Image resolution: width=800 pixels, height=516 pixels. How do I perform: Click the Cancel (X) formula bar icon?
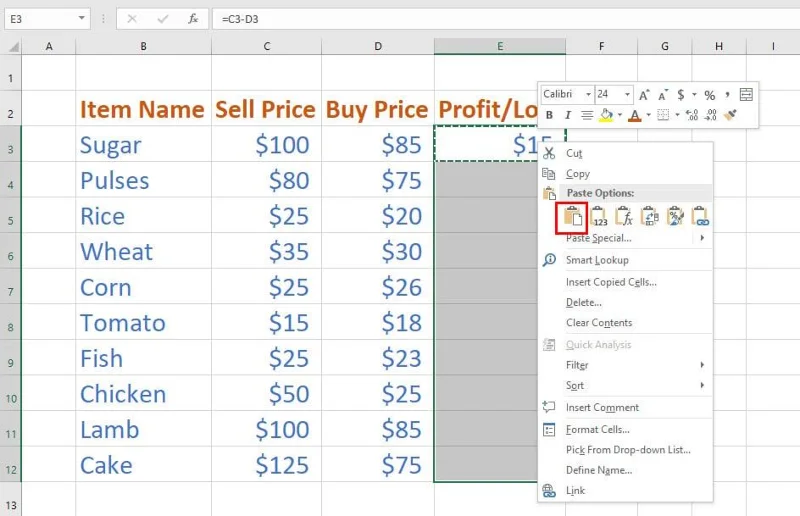click(132, 19)
